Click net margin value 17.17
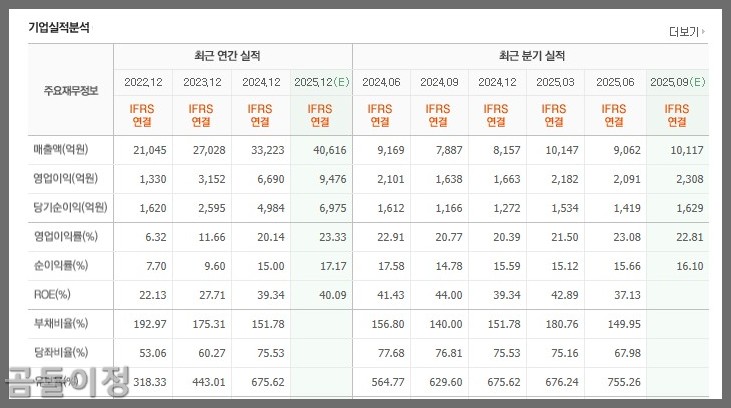This screenshot has height=408, width=731. 333,266
